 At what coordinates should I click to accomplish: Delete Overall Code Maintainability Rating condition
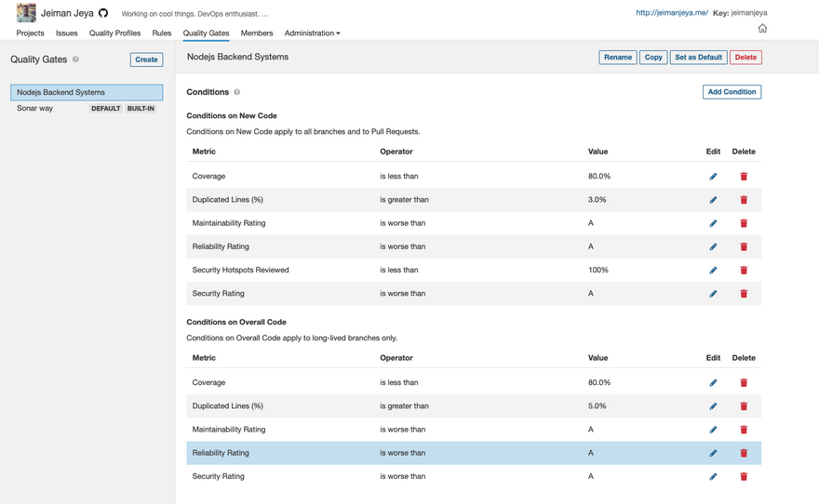coord(744,430)
